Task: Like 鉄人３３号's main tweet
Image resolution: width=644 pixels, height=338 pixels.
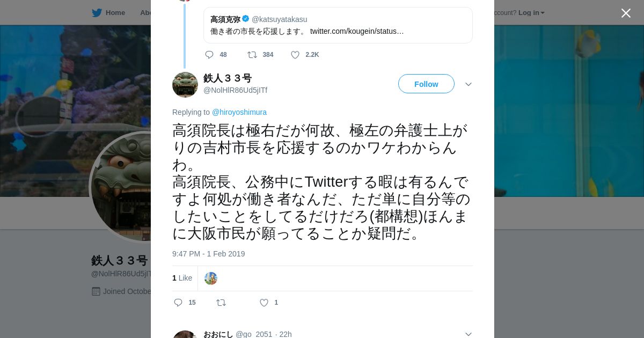Action: [x=264, y=303]
